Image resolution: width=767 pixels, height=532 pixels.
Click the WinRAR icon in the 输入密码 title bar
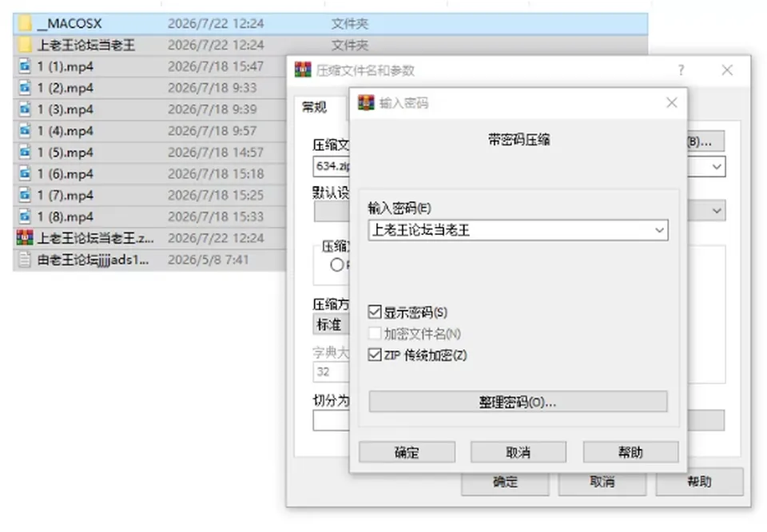coord(366,103)
